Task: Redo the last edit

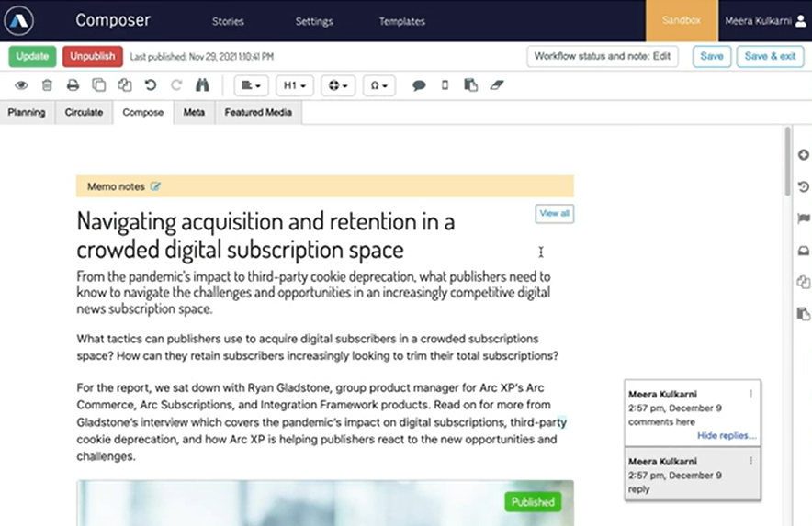Action: 176,85
